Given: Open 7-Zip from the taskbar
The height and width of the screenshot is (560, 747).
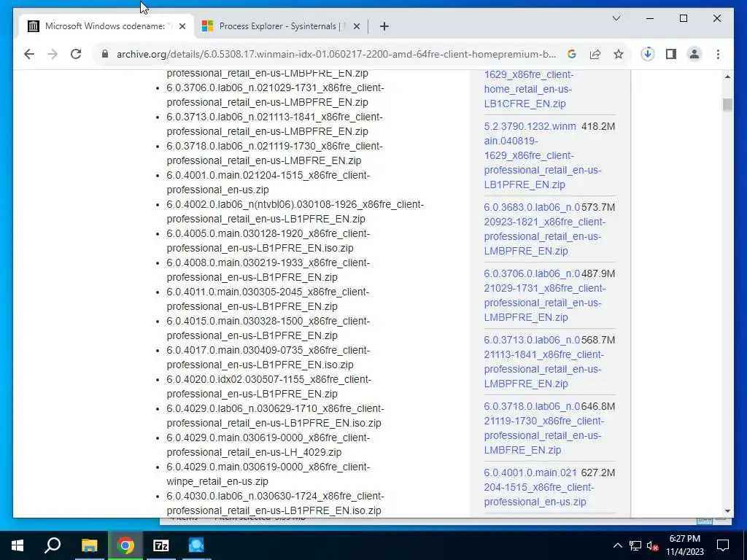Looking at the screenshot, I should click(161, 545).
